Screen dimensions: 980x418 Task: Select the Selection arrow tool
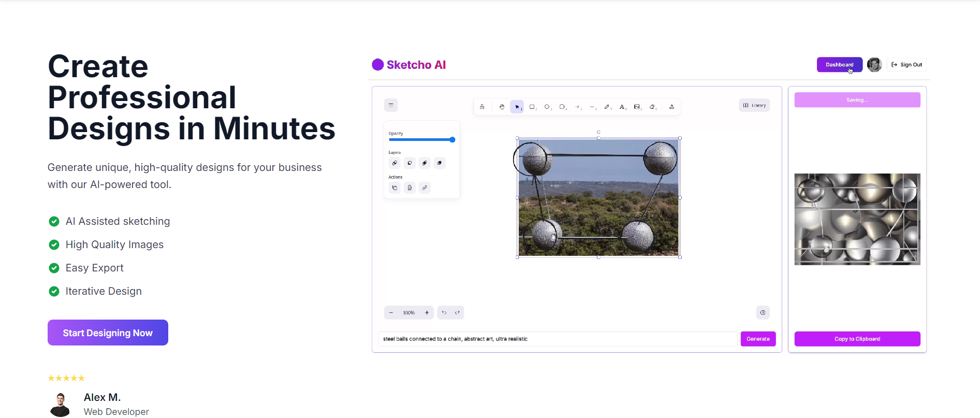pos(517,107)
